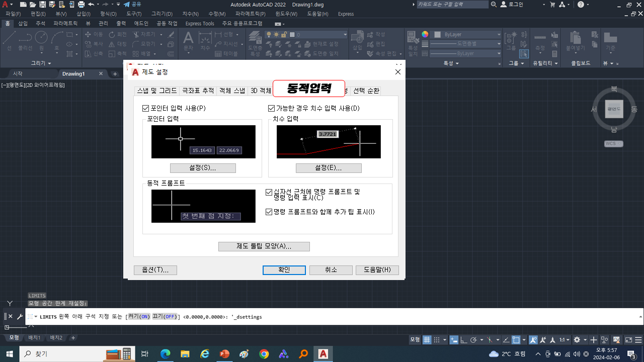Open the 삽입 ribbon tab
Viewport: 644px width, 362px height.
tap(23, 23)
